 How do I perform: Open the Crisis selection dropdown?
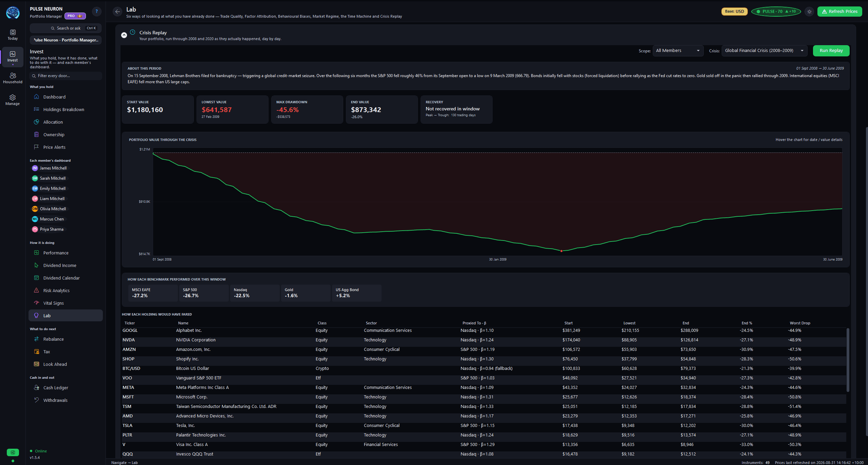coord(764,51)
